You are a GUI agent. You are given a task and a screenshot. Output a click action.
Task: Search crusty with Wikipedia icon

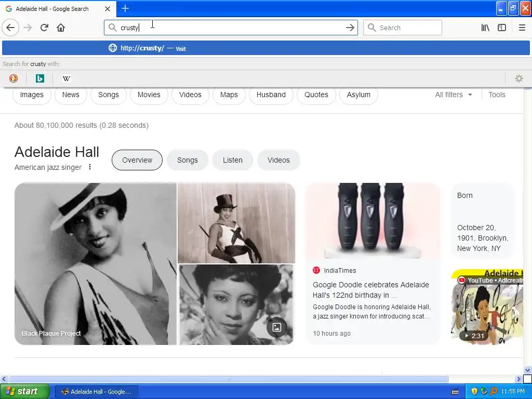point(66,78)
